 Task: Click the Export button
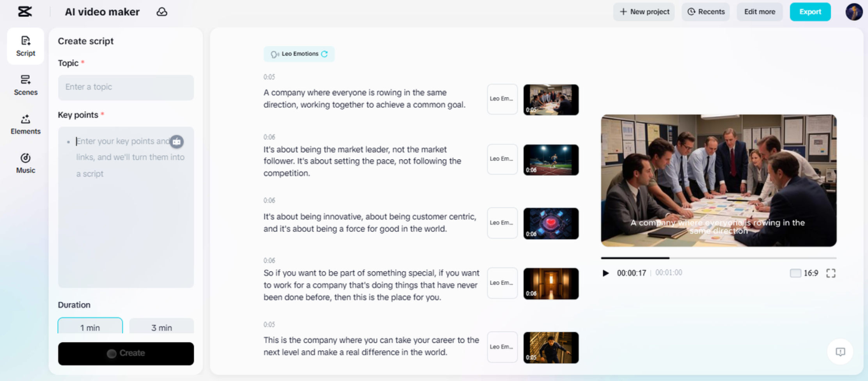810,12
